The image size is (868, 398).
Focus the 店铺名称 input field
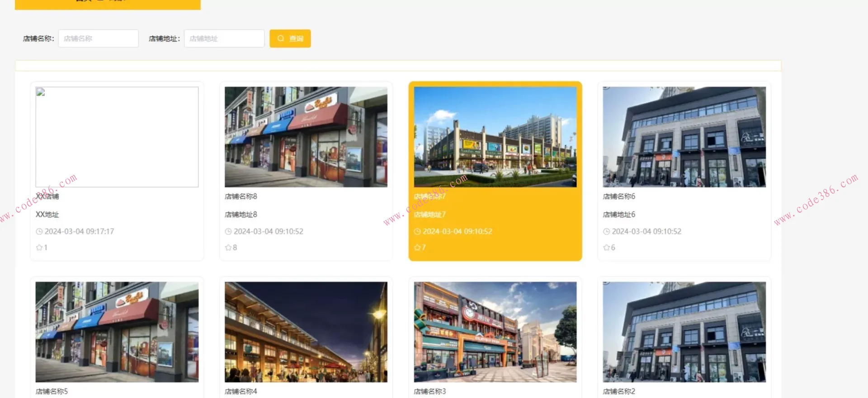[x=98, y=38]
